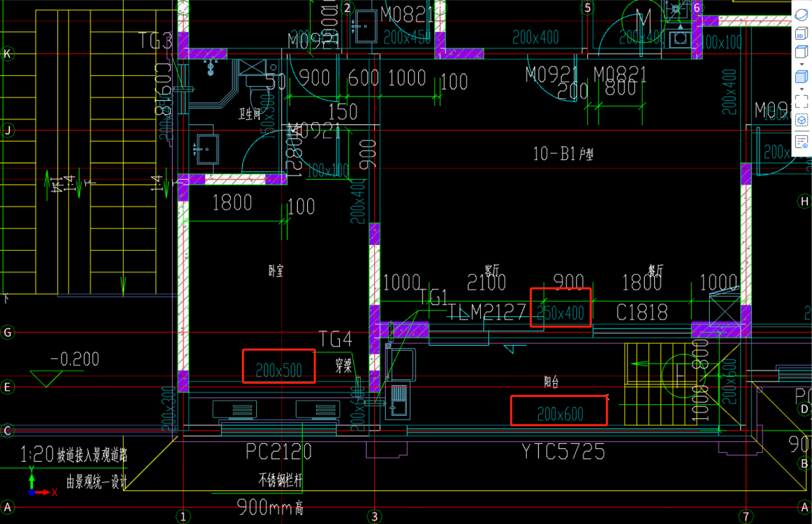This screenshot has height=524, width=812.
Task: Select axis bubble B on right edge
Action: click(x=804, y=463)
